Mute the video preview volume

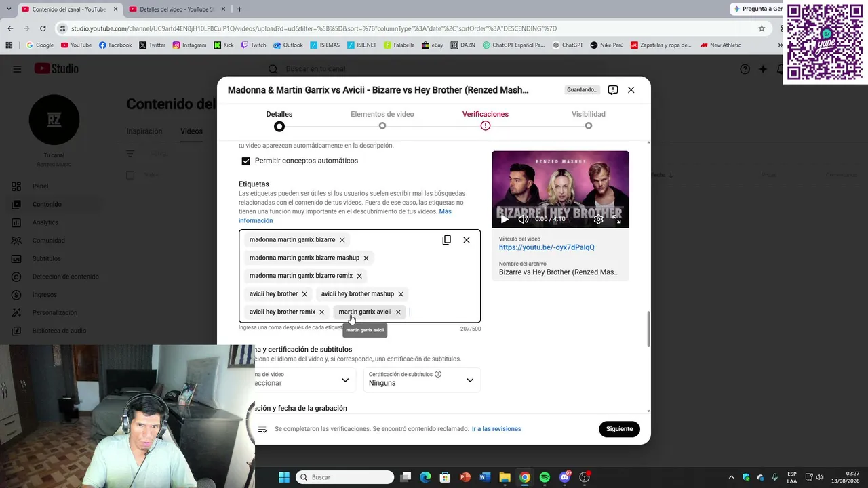[523, 219]
